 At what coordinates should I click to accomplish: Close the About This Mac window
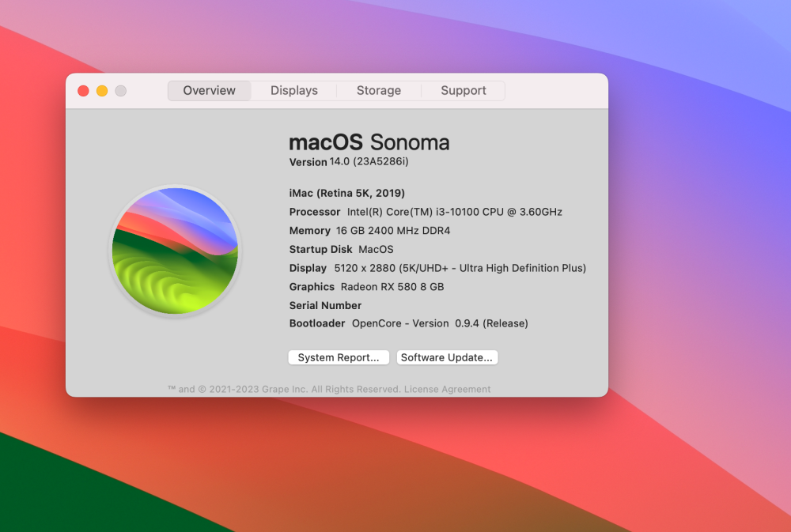[x=83, y=91]
